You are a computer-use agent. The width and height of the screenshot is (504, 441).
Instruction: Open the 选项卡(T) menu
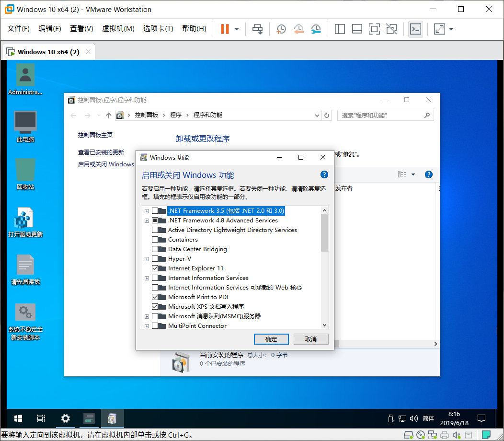tap(158, 29)
